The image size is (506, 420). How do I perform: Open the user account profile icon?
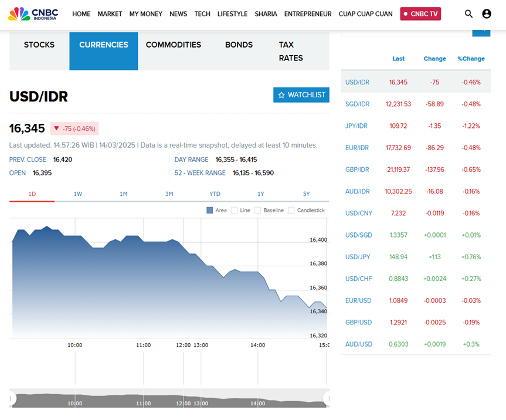pos(487,13)
